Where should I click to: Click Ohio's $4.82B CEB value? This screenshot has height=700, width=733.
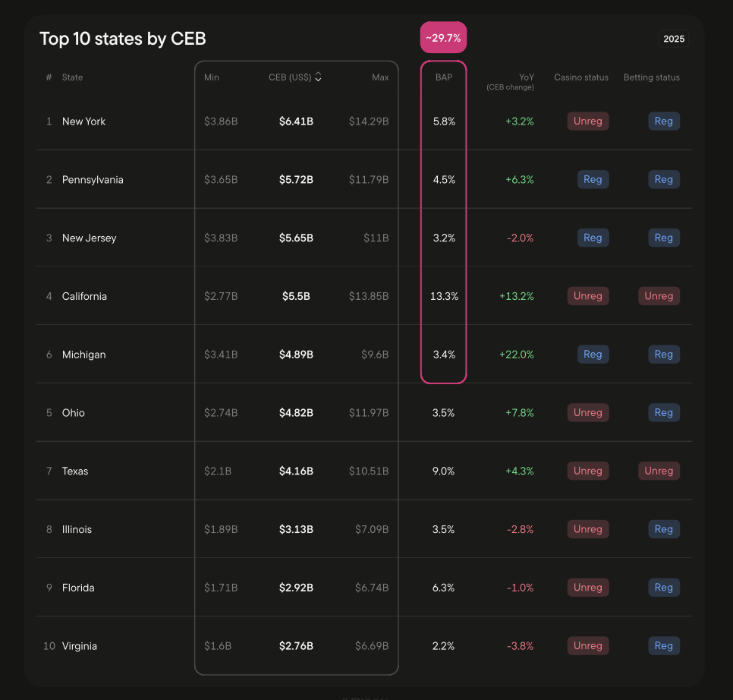click(x=297, y=412)
